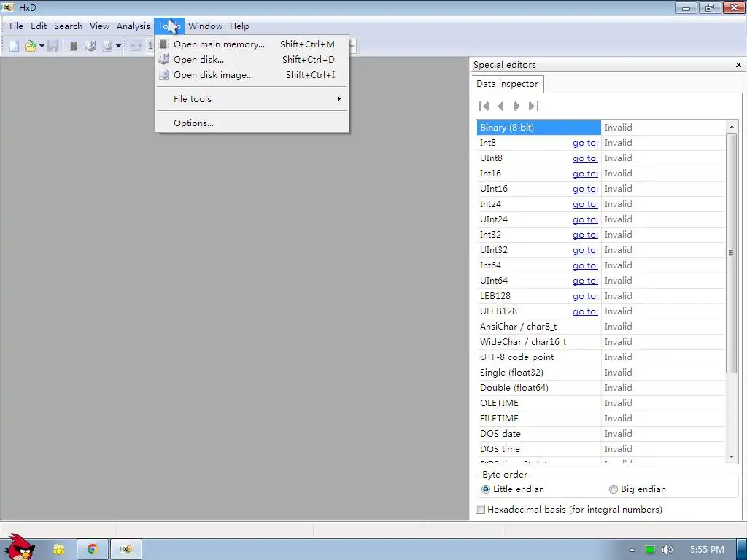Click the HxD taskbar button

coord(126,550)
